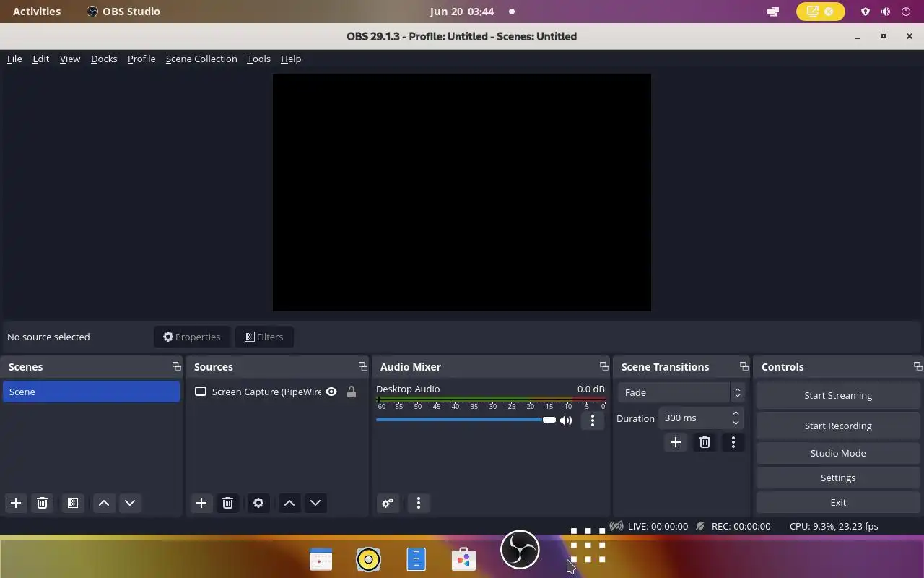924x578 pixels.
Task: Toggle lock on Screen Capture source
Action: click(x=352, y=392)
